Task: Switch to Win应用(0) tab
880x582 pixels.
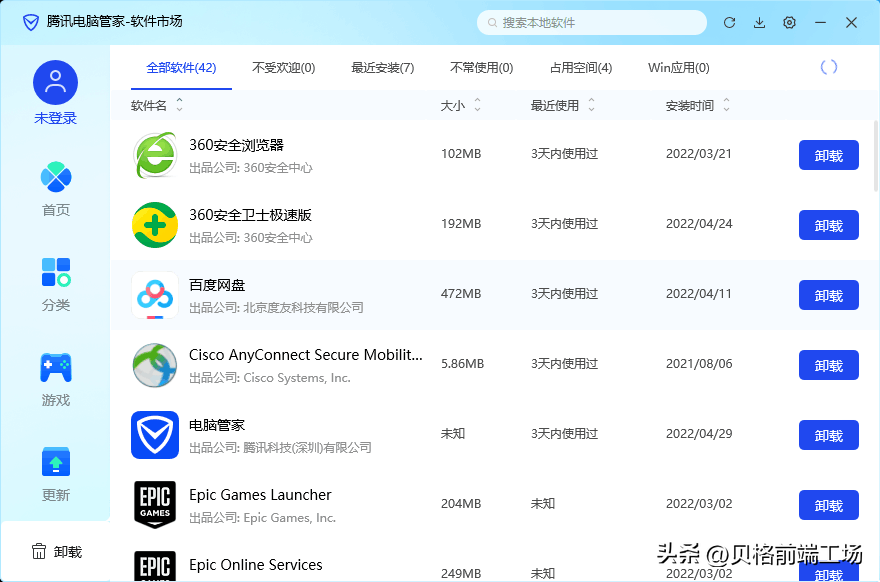Action: pos(679,68)
